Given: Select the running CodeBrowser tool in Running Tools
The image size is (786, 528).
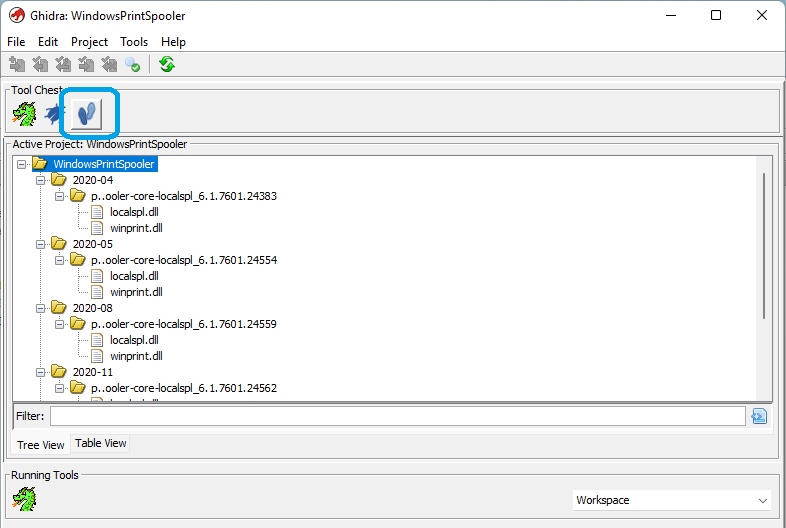Looking at the screenshot, I should click(x=24, y=499).
